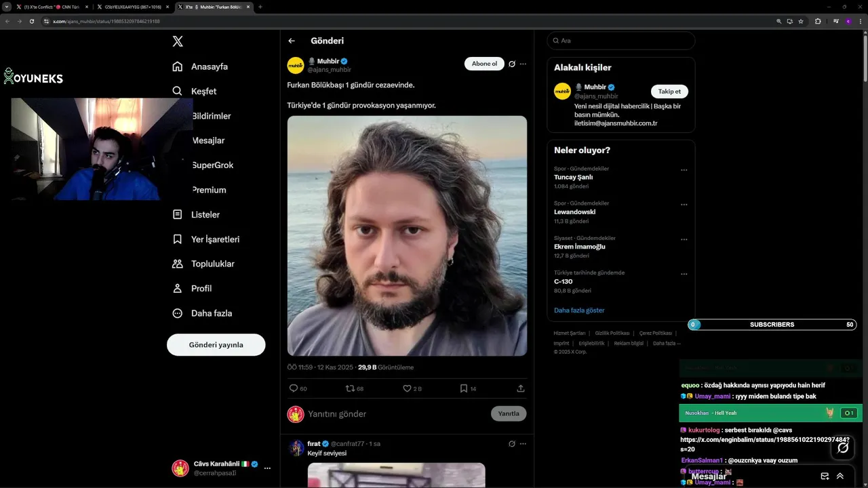Screen dimensions: 868x488
Task: Go to Profil page
Action: point(192,288)
